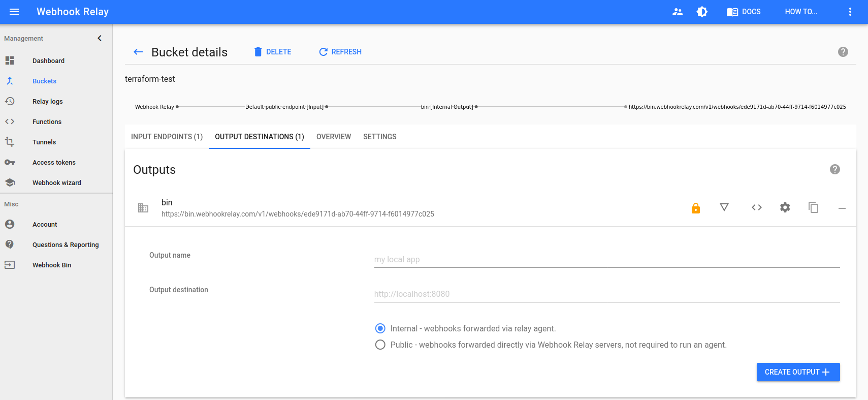Open the DOCS link in header

pos(744,12)
